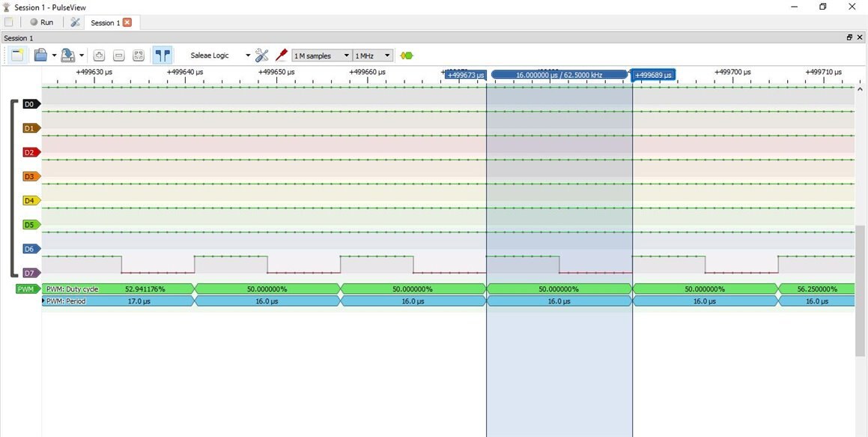The image size is (868, 437).
Task: Select the purple D7 channel label
Action: pos(30,273)
